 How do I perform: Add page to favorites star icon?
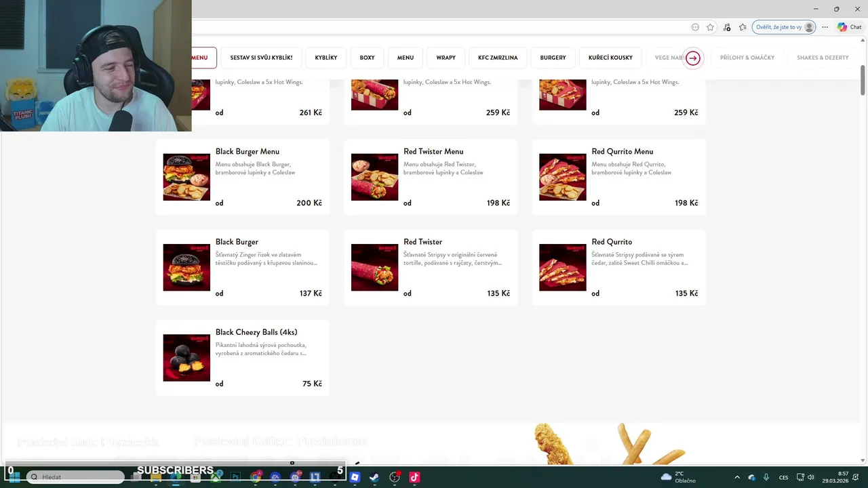[710, 27]
